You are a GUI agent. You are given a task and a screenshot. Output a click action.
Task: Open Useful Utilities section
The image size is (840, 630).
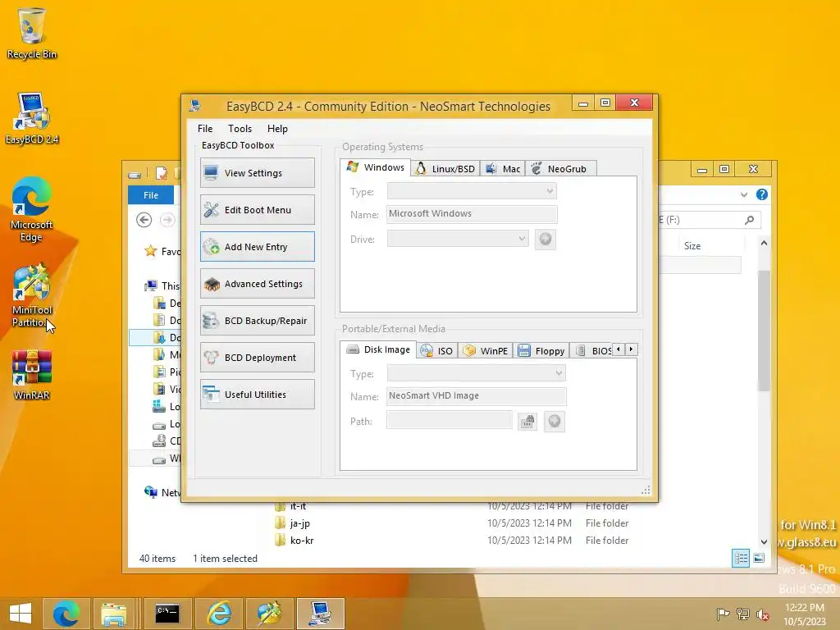point(257,395)
